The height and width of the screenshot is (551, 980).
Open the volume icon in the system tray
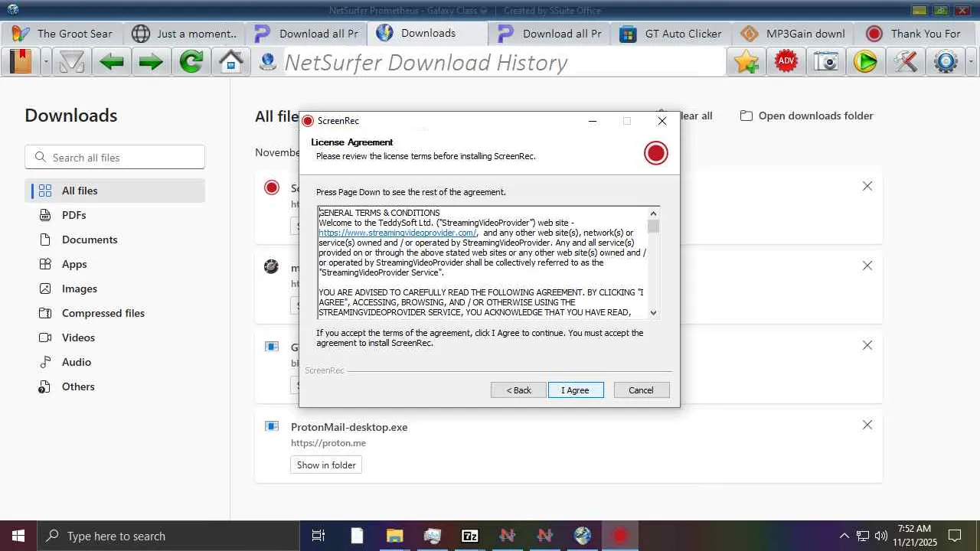881,536
